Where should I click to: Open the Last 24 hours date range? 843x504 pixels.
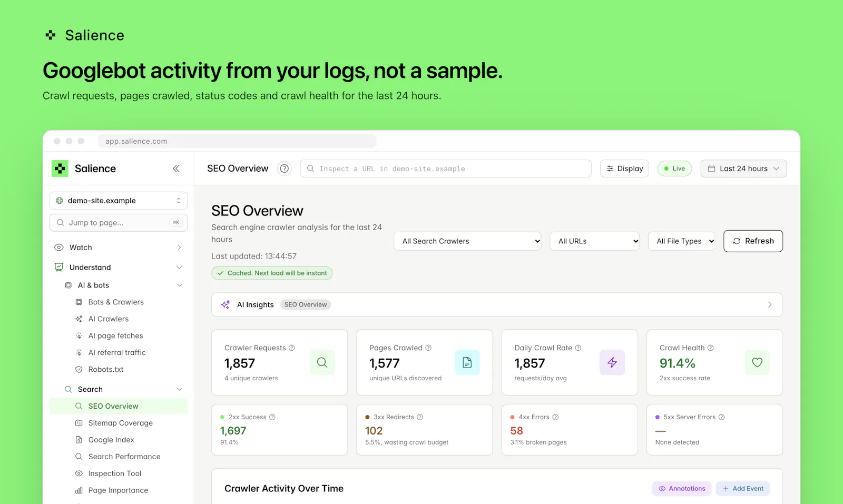pyautogui.click(x=743, y=169)
